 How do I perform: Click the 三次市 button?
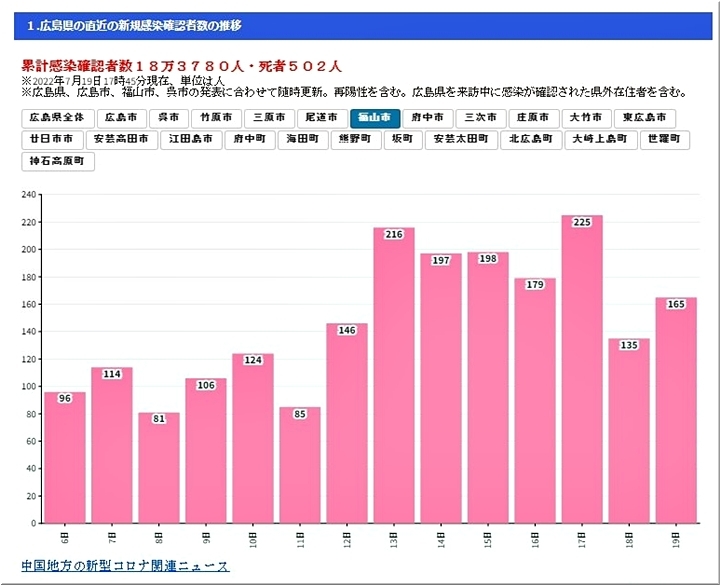[478, 118]
